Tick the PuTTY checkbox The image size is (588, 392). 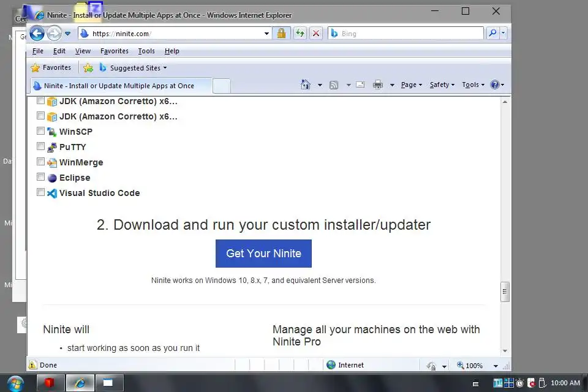coord(40,146)
